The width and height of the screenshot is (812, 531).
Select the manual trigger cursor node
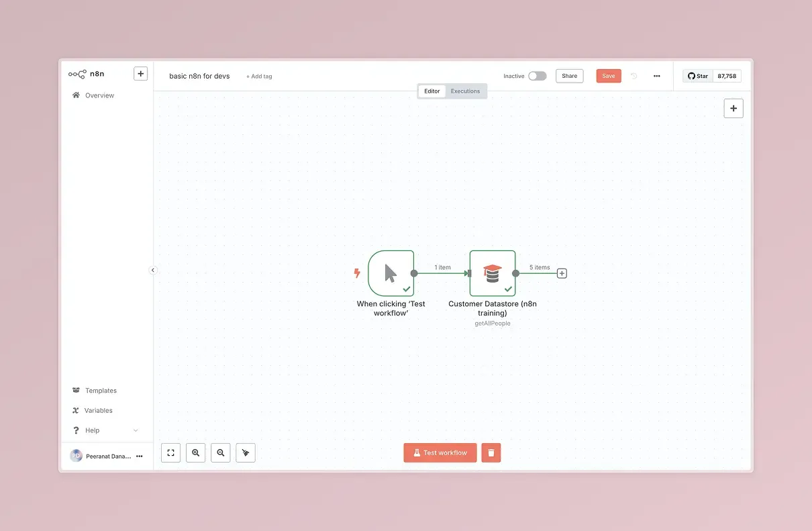(391, 273)
